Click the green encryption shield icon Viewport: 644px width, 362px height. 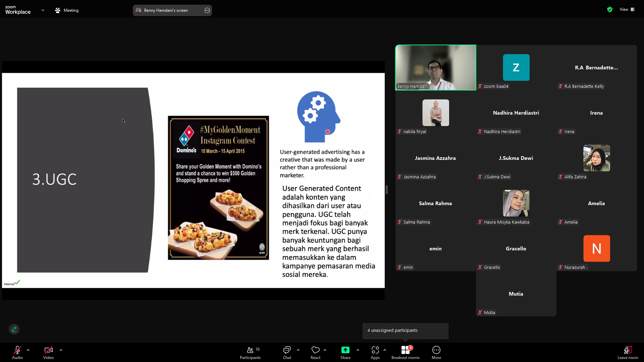point(610,9)
